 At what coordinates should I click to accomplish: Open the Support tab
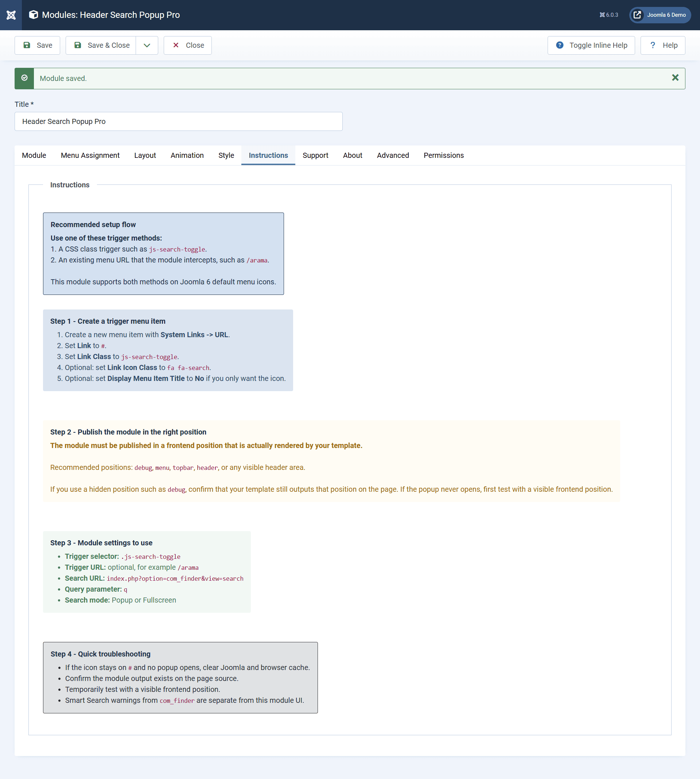[315, 155]
